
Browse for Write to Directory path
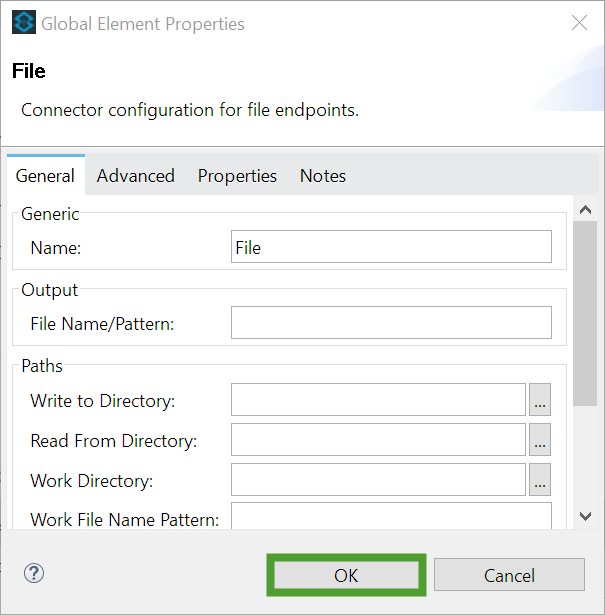pos(540,400)
